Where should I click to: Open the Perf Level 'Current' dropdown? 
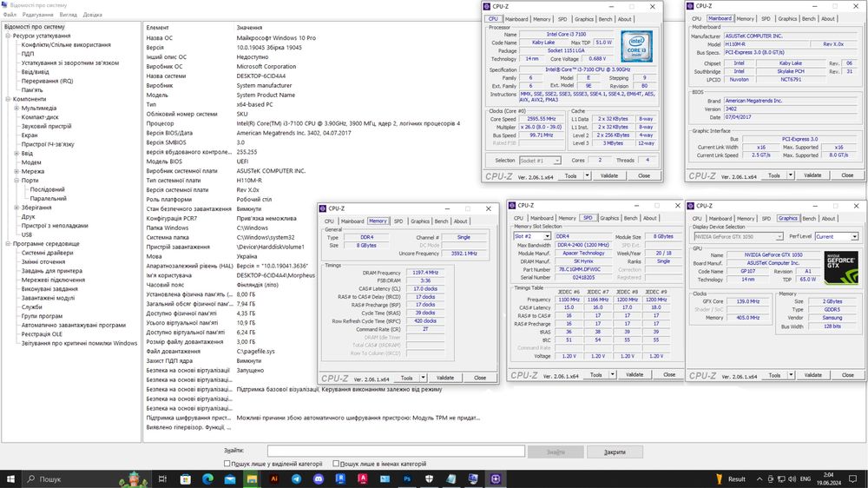click(x=854, y=236)
